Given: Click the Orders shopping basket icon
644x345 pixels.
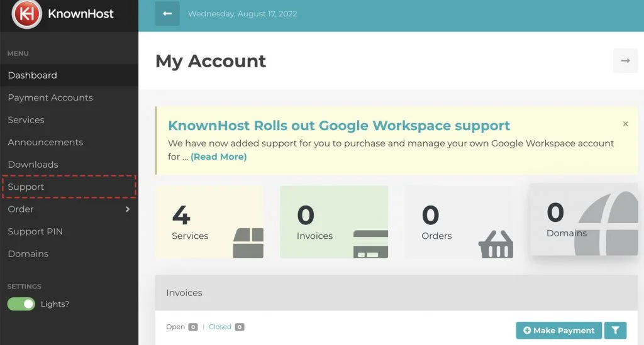Looking at the screenshot, I should pyautogui.click(x=496, y=244).
